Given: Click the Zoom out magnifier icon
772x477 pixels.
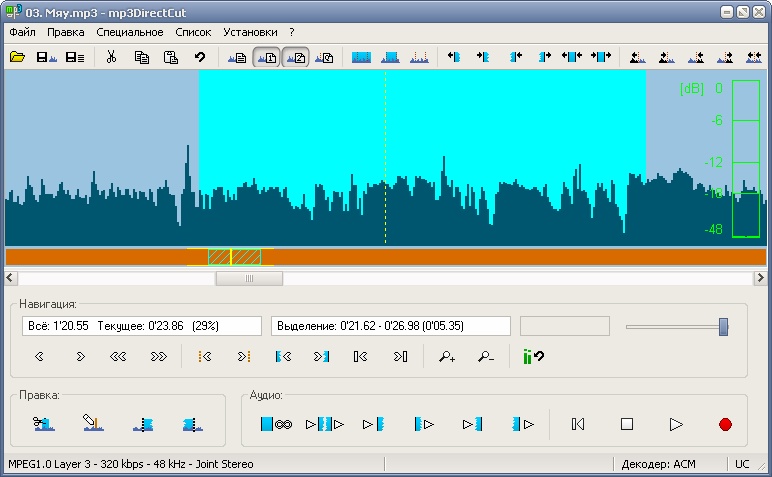Looking at the screenshot, I should pyautogui.click(x=486, y=355).
